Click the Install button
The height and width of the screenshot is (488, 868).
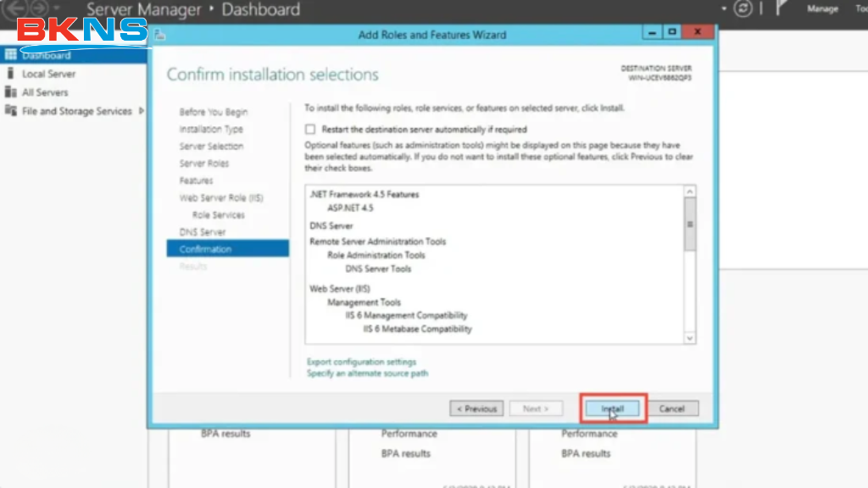click(613, 408)
